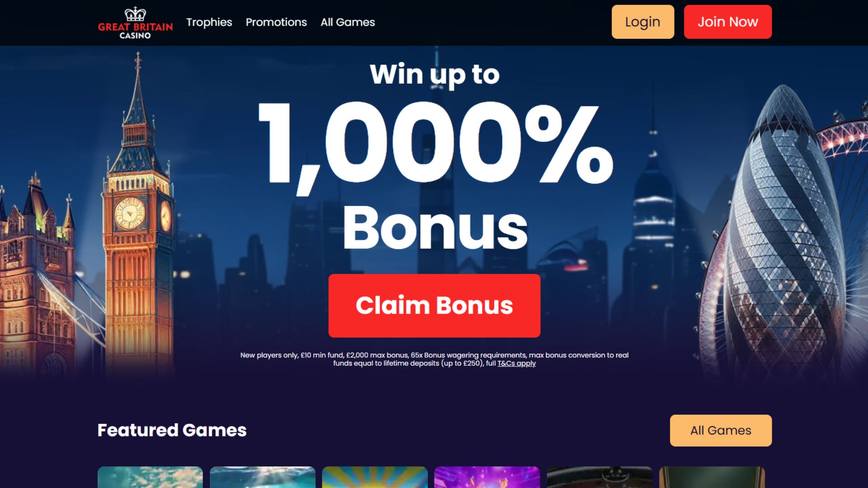Screen dimensions: 868x488
Task: Click the red Join Now button
Action: point(727,22)
